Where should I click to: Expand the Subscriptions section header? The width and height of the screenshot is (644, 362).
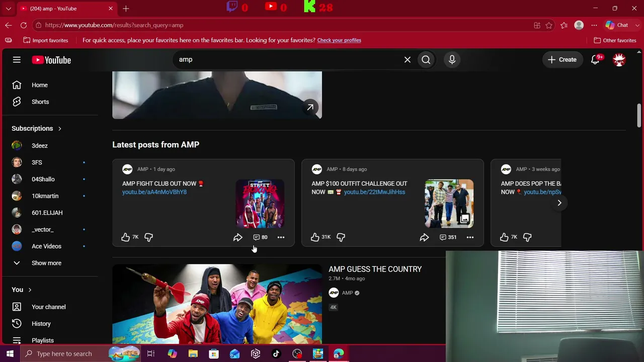[x=36, y=128]
